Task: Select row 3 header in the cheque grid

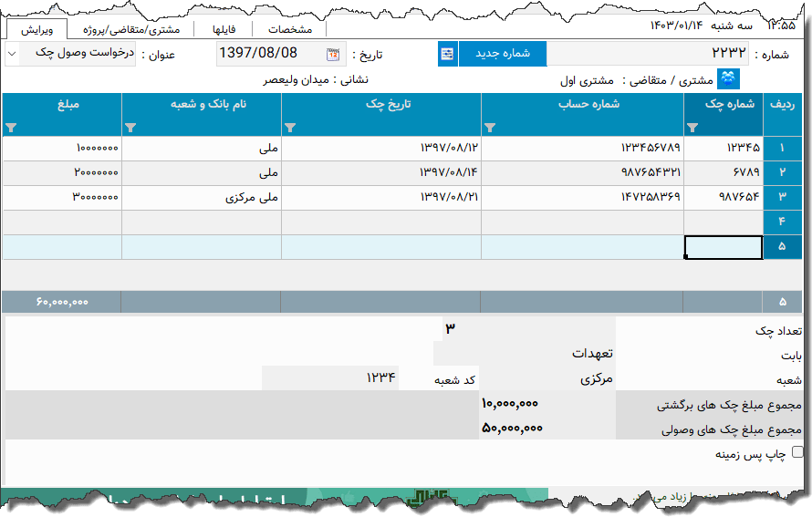Action: [x=782, y=197]
